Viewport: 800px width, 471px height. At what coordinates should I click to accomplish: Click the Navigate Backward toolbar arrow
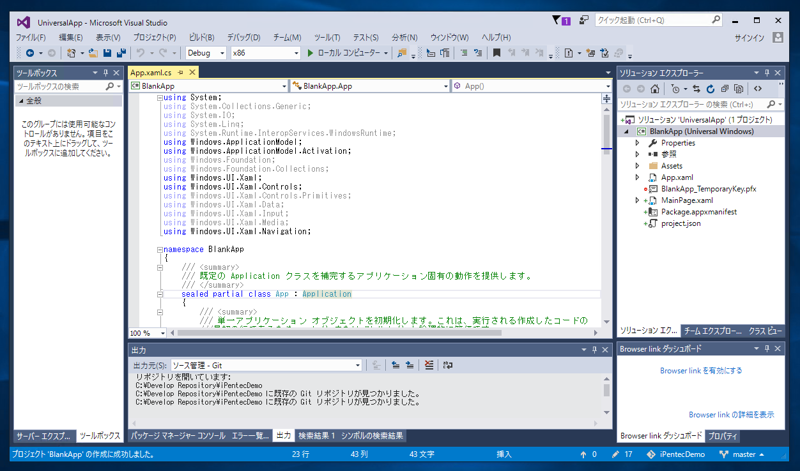coord(30,53)
